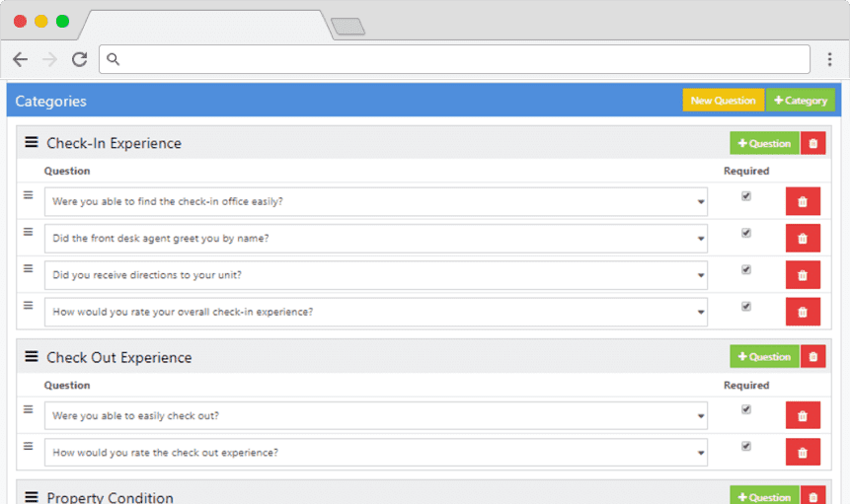Open the 'Were you able to easily check out?' dropdown
Viewport: 850px width, 504px height.
pos(376,416)
